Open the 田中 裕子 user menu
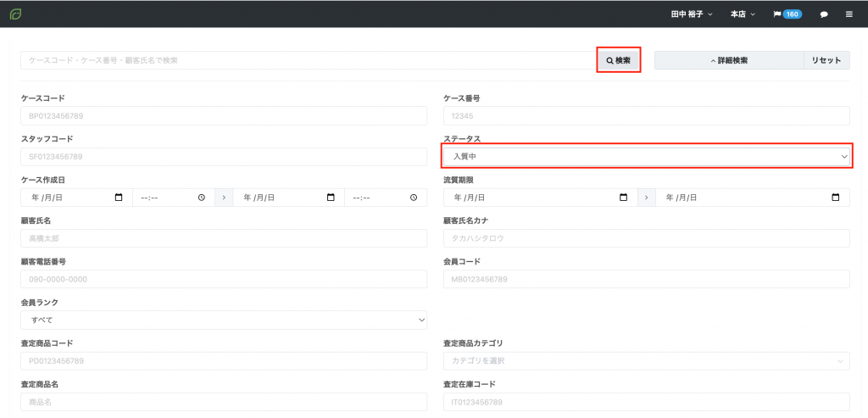868x418 pixels. click(x=692, y=14)
